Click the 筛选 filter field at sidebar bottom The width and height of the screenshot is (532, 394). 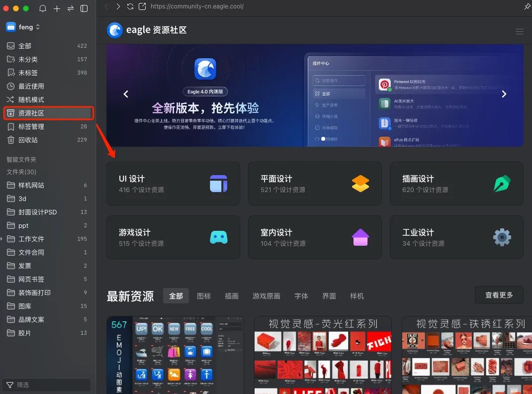[x=47, y=385]
